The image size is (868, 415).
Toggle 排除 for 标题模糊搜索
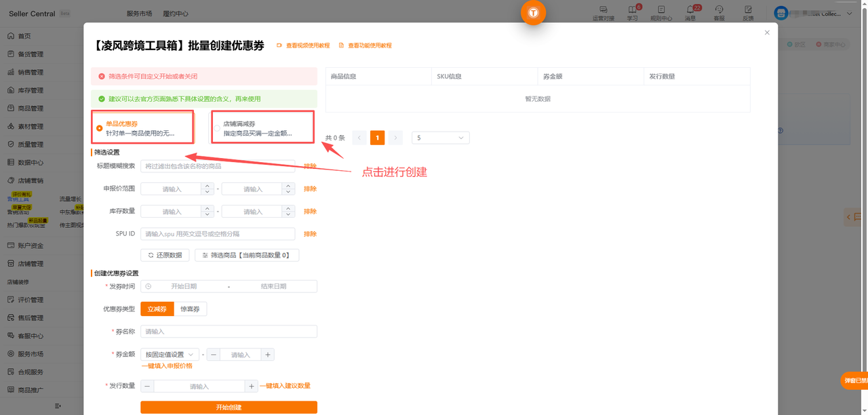coord(310,166)
